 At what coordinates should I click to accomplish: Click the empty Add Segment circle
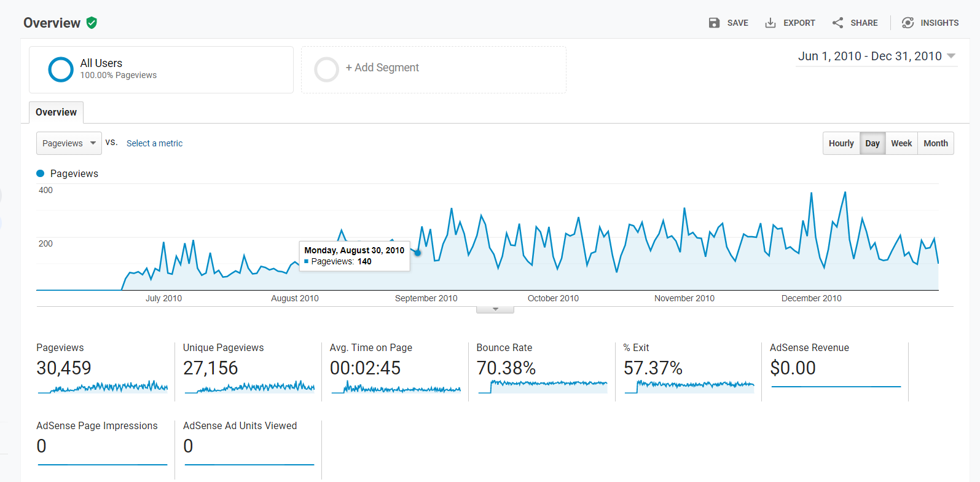pos(326,69)
